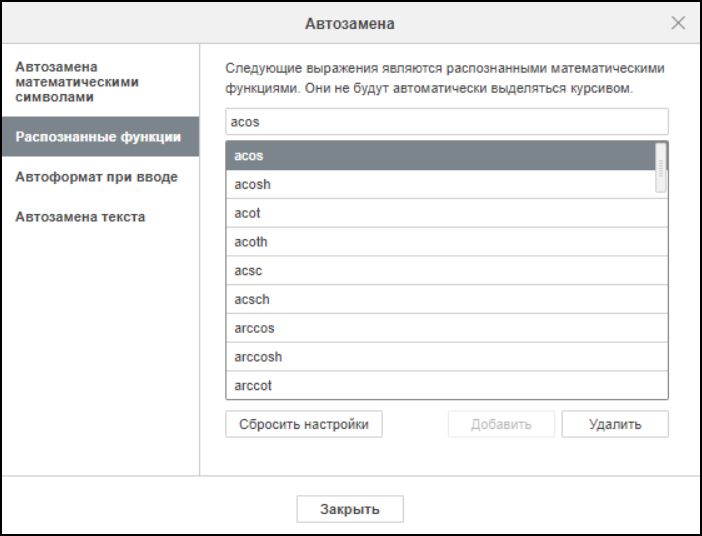Select arccot list entry
Image resolution: width=702 pixels, height=536 pixels.
[x=447, y=385]
